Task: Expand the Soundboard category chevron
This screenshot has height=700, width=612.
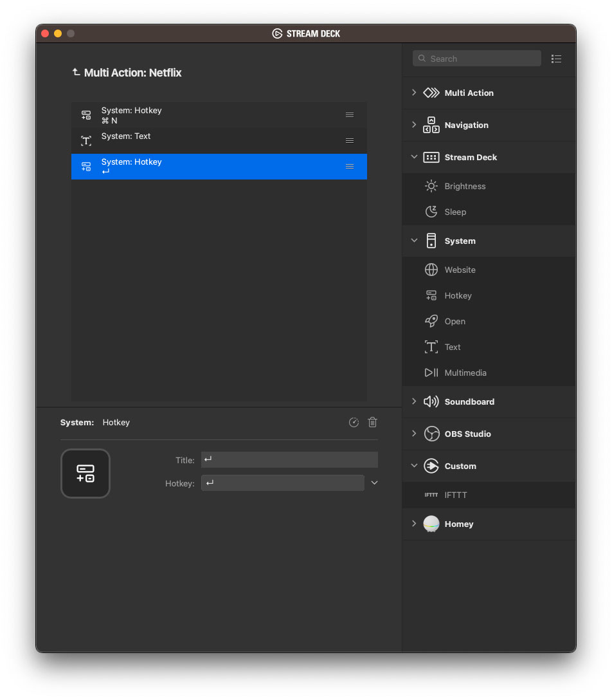Action: pos(414,401)
